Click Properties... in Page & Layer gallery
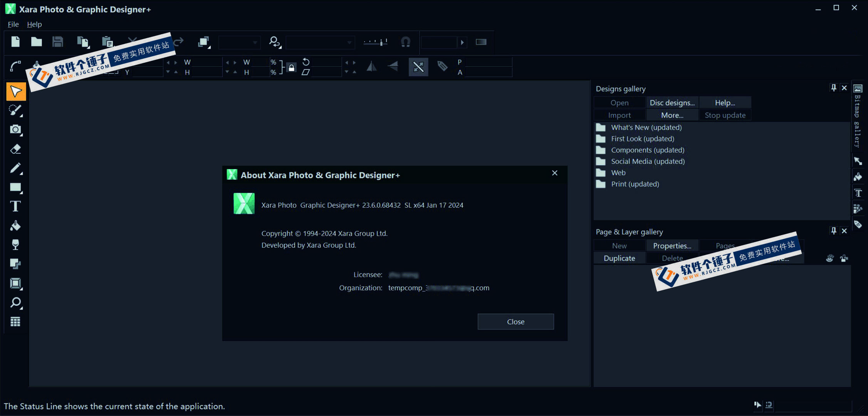Image resolution: width=868 pixels, height=416 pixels. click(x=672, y=246)
